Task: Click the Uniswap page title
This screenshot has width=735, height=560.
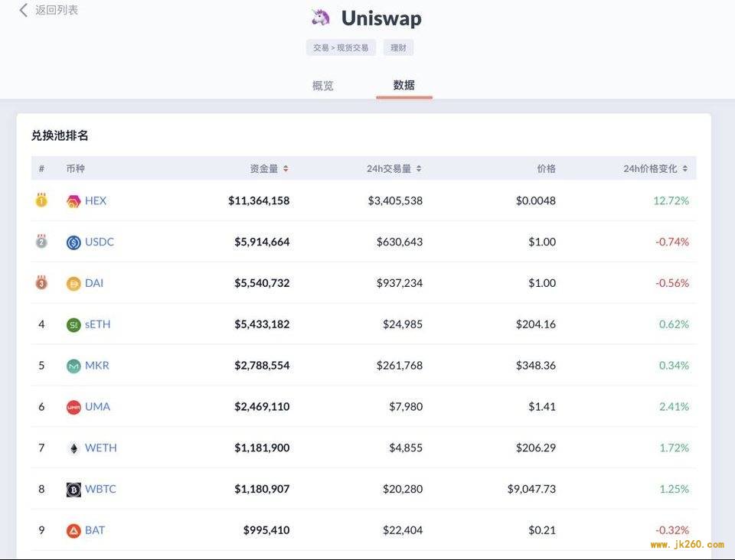Action: tap(381, 18)
